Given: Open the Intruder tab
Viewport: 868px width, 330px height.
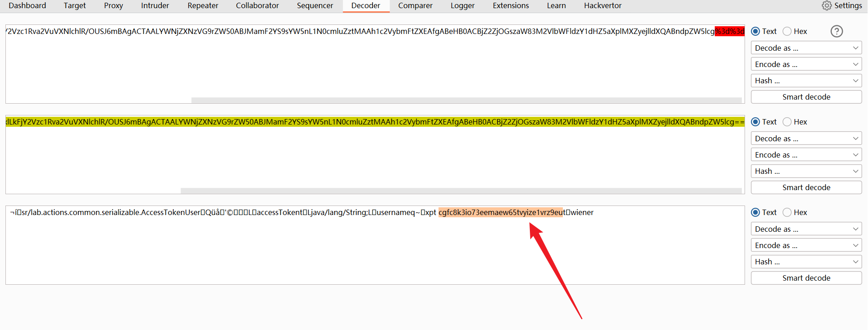Looking at the screenshot, I should [x=155, y=5].
